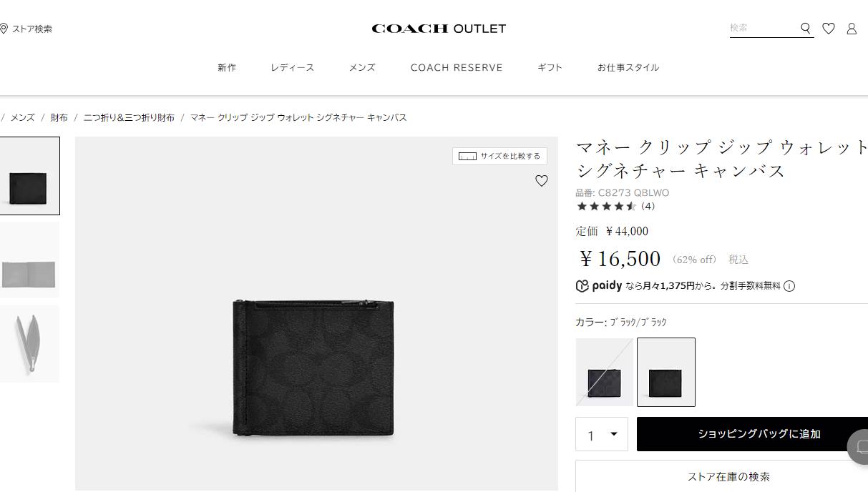Follow the 二つ折り&三つ折り財布 breadcrumb link
This screenshot has height=492, width=868.
tap(129, 117)
